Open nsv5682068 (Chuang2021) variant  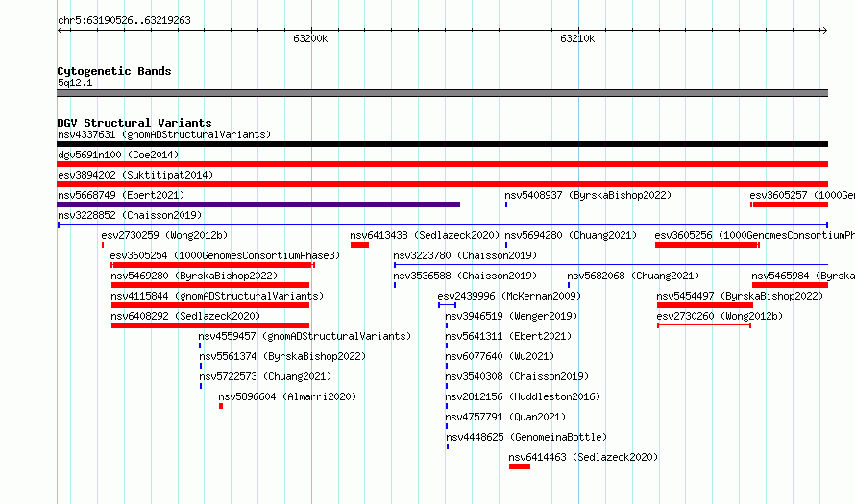(633, 276)
